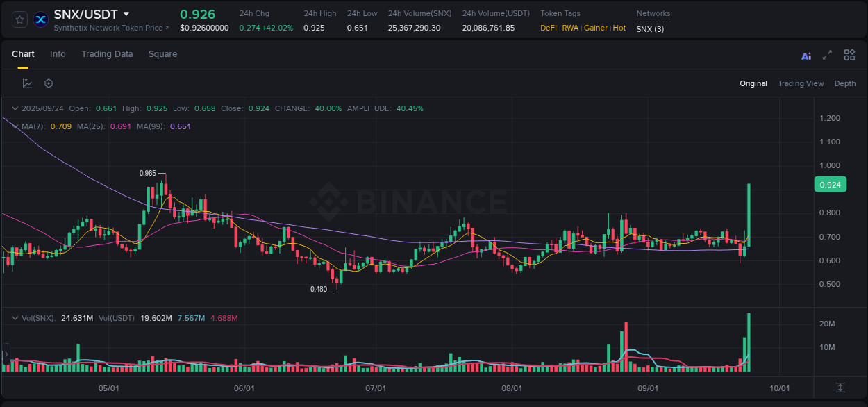The height and width of the screenshot is (407, 868).
Task: Expand the chart to fullscreen view
Action: pyautogui.click(x=827, y=54)
